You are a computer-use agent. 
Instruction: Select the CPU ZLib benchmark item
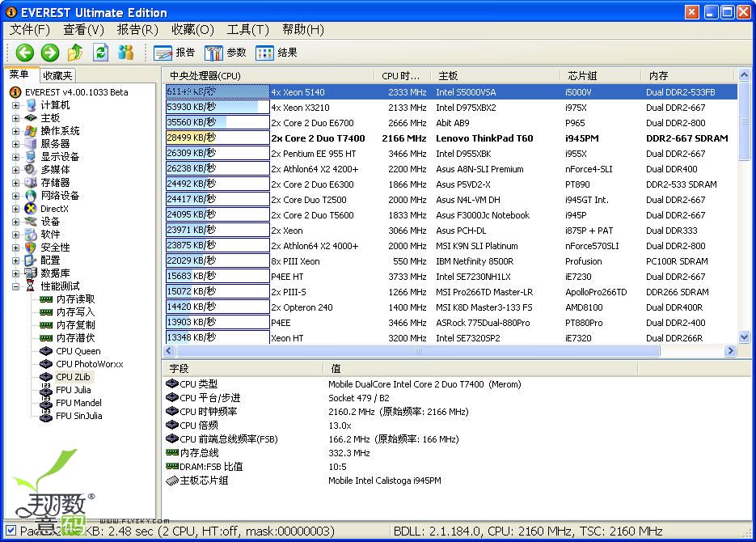(x=73, y=377)
